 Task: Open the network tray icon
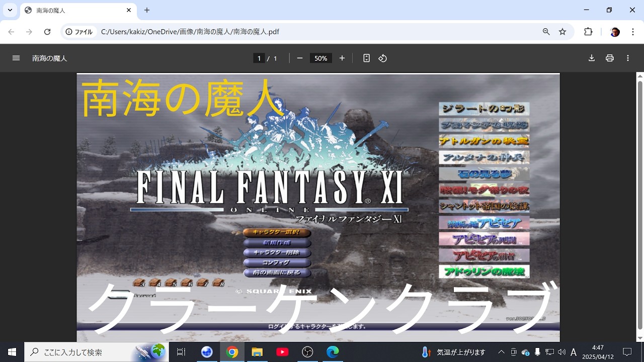pyautogui.click(x=549, y=352)
